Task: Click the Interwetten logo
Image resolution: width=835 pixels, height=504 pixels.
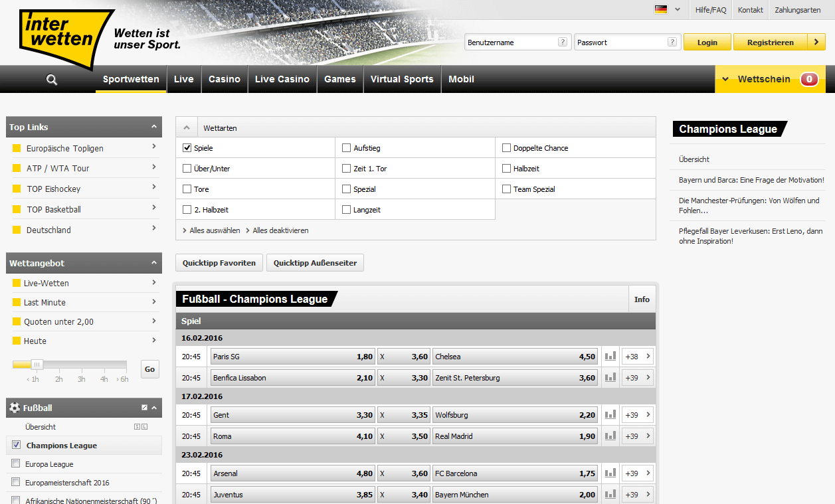Action: pyautogui.click(x=66, y=39)
